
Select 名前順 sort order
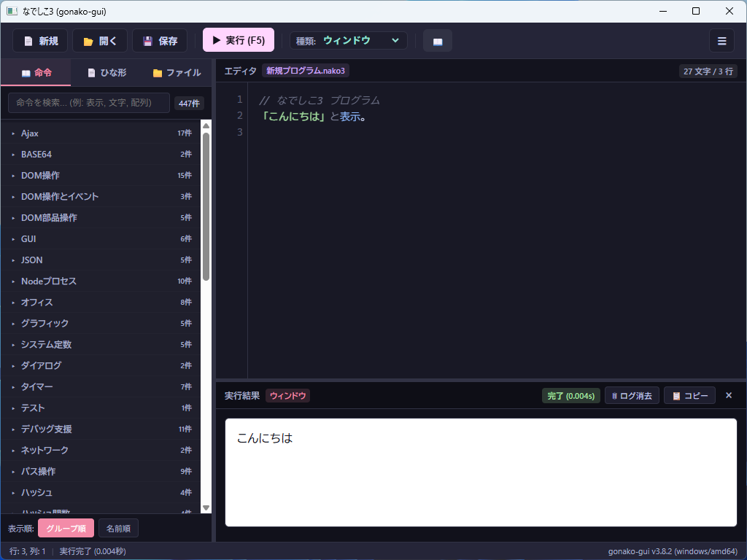click(x=118, y=528)
